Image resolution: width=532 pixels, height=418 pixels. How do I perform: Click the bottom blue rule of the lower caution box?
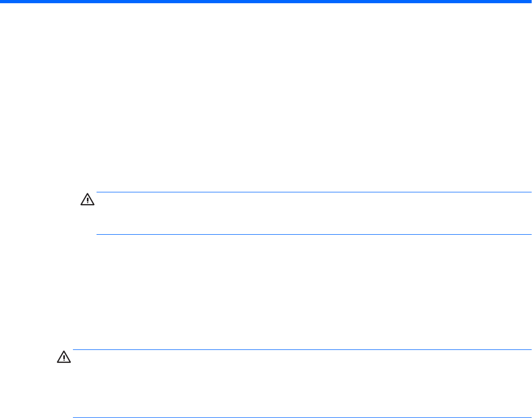pyautogui.click(x=301, y=417)
